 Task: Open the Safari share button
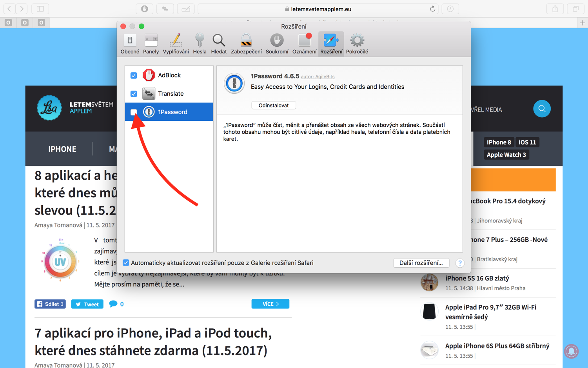pyautogui.click(x=555, y=9)
